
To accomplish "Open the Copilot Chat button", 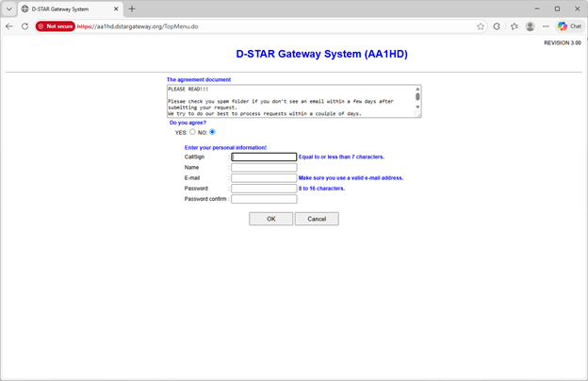I will pos(569,26).
